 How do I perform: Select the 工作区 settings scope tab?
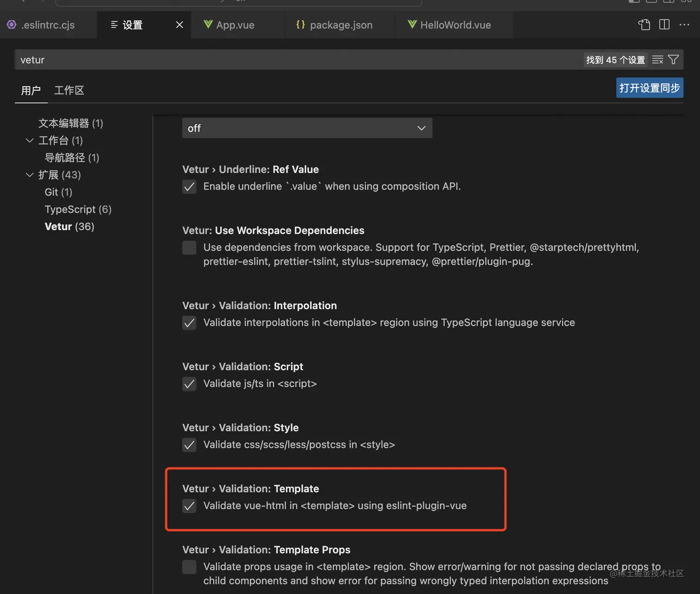[x=69, y=90]
